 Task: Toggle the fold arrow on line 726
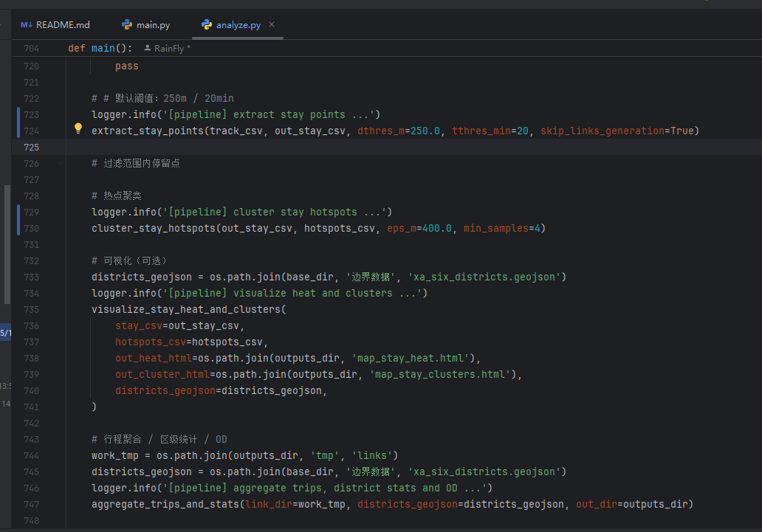[60, 164]
